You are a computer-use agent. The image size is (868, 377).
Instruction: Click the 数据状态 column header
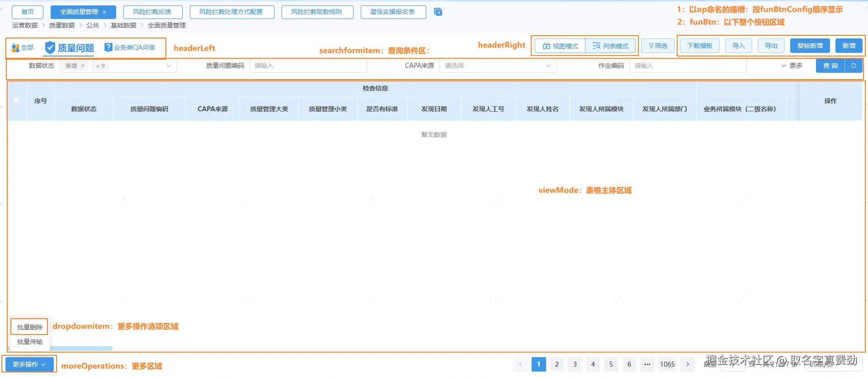pos(84,109)
